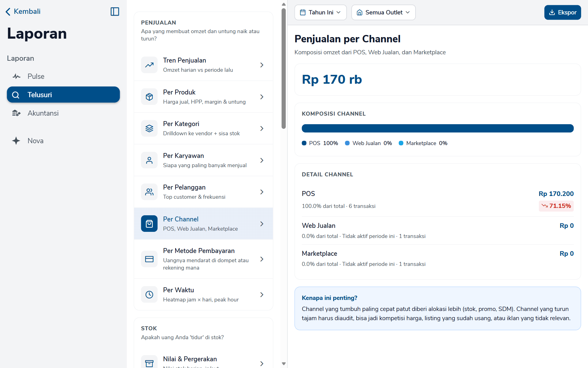Click the report list scrollbar thumb
The height and width of the screenshot is (368, 588).
pos(284,68)
